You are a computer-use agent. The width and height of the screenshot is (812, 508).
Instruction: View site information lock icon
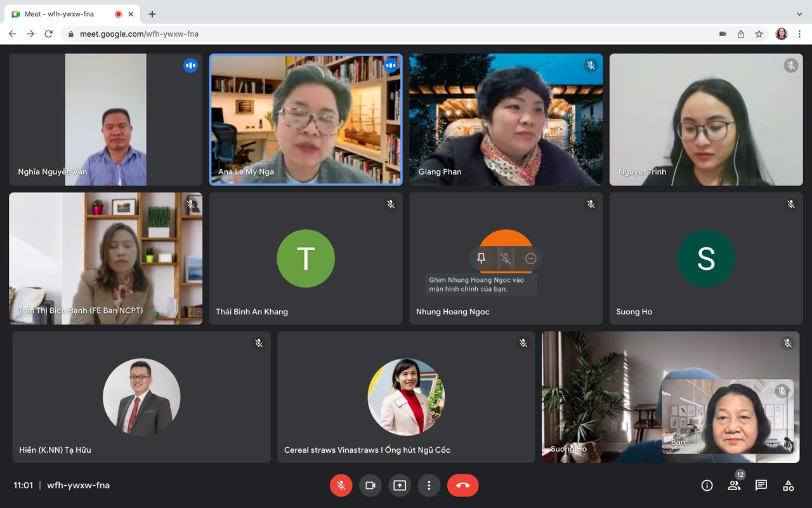[71, 34]
